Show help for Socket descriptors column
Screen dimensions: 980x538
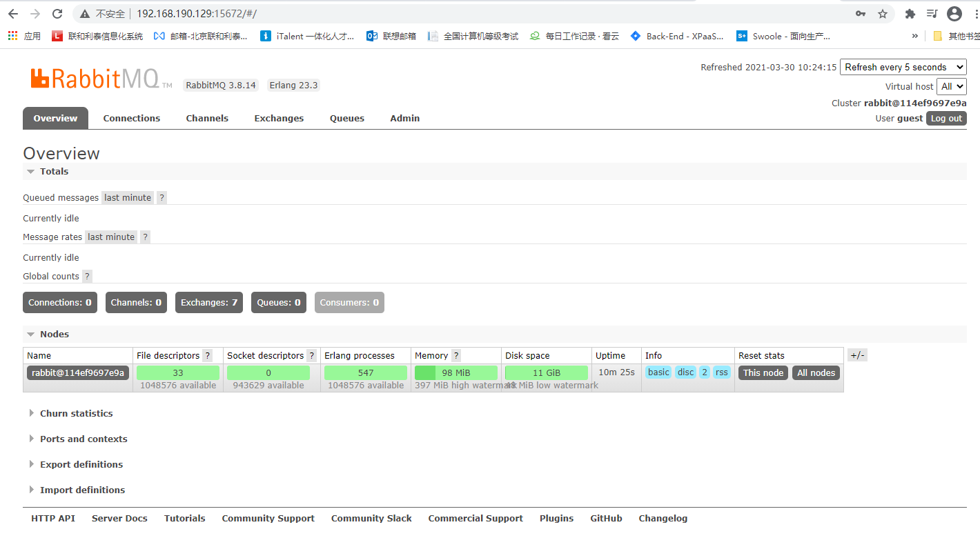312,356
